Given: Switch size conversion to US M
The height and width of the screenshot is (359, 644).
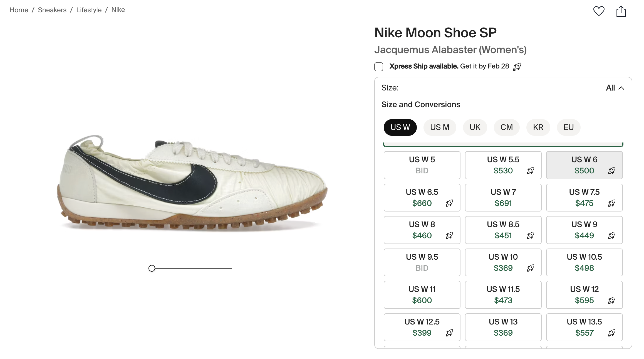Looking at the screenshot, I should [x=440, y=127].
